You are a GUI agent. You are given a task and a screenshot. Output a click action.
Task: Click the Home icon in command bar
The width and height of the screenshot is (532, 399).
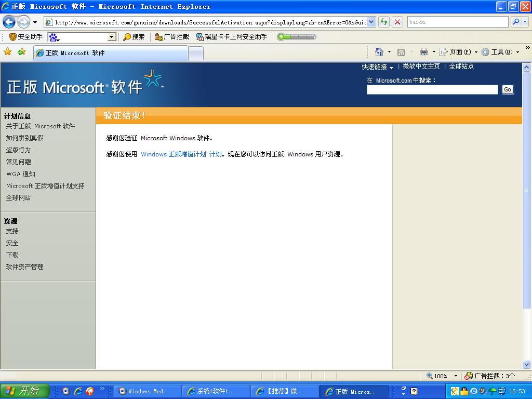(379, 52)
